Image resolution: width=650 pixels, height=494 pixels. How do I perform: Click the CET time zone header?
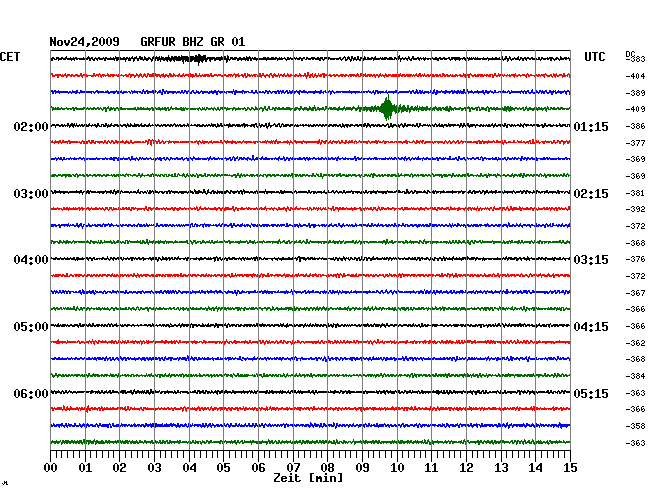tap(10, 57)
